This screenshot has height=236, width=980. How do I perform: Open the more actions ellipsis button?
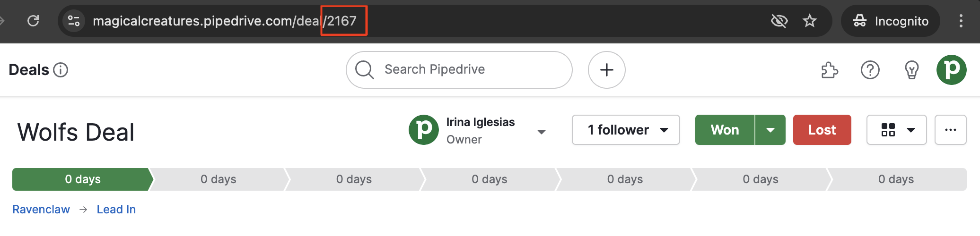(951, 130)
